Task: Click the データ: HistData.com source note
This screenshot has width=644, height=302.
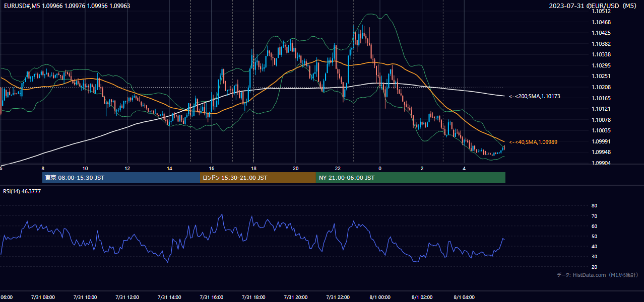Action: (598, 275)
